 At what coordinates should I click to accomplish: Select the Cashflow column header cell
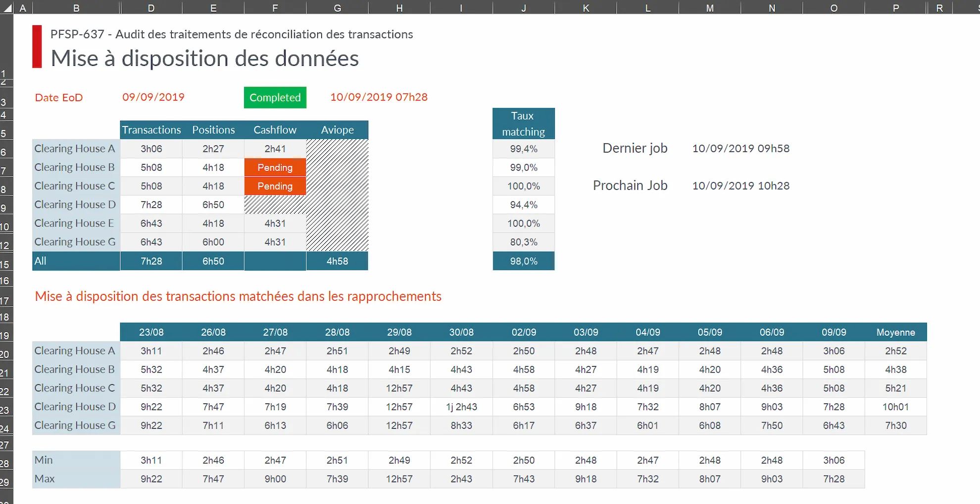[275, 130]
